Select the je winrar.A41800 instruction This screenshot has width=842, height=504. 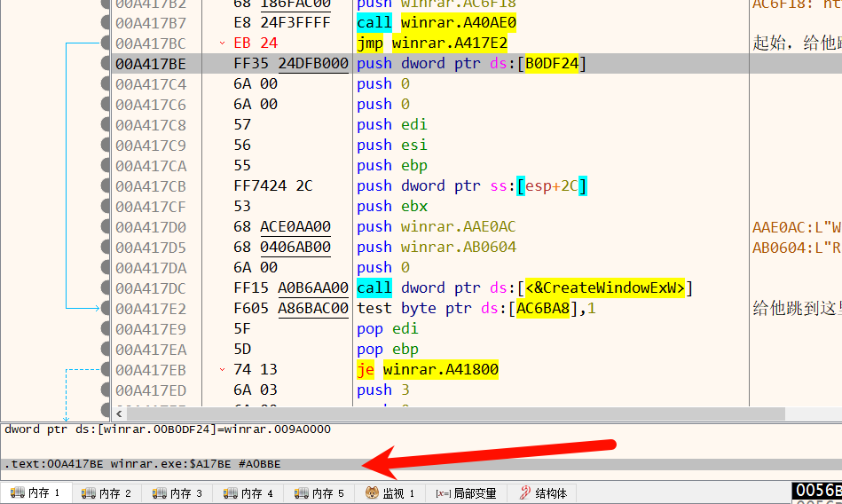(x=427, y=369)
